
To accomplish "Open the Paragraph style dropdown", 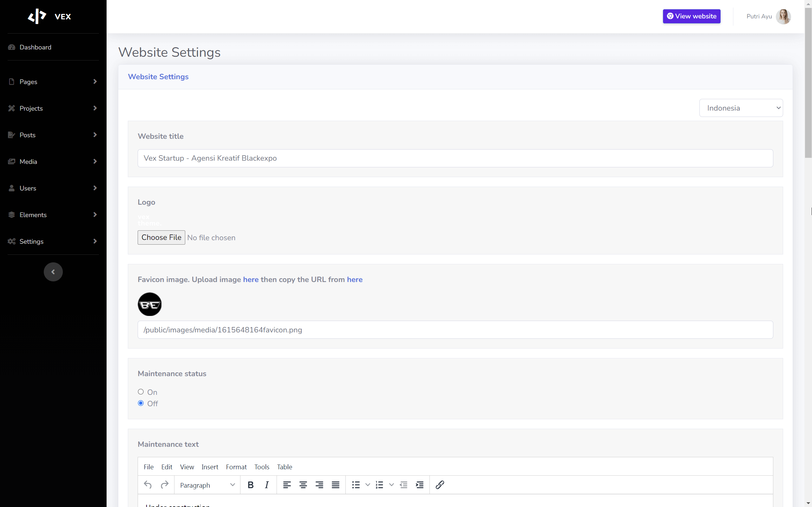I will click(207, 485).
